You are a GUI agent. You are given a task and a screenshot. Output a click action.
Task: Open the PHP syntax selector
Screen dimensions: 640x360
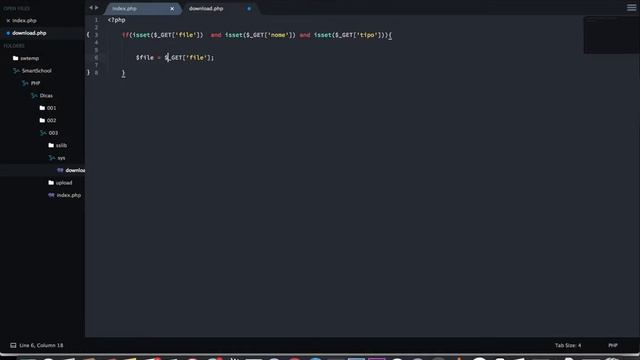pyautogui.click(x=613, y=345)
